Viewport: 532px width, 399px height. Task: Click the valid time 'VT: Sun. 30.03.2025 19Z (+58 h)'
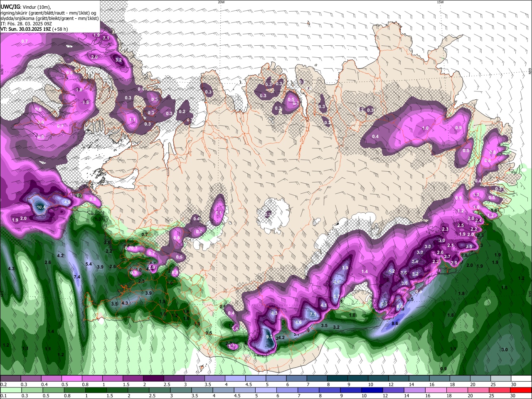click(34, 29)
